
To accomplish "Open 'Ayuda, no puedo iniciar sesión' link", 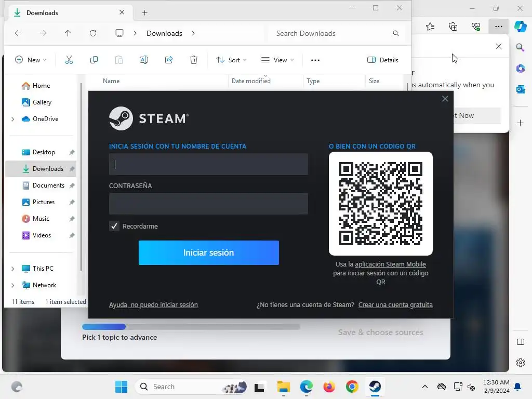I will click(x=153, y=304).
